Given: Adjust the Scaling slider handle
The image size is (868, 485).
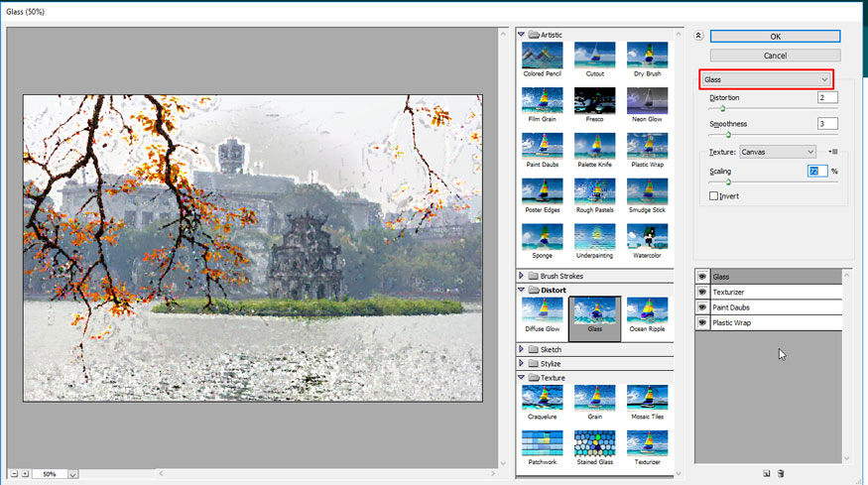Looking at the screenshot, I should point(728,182).
